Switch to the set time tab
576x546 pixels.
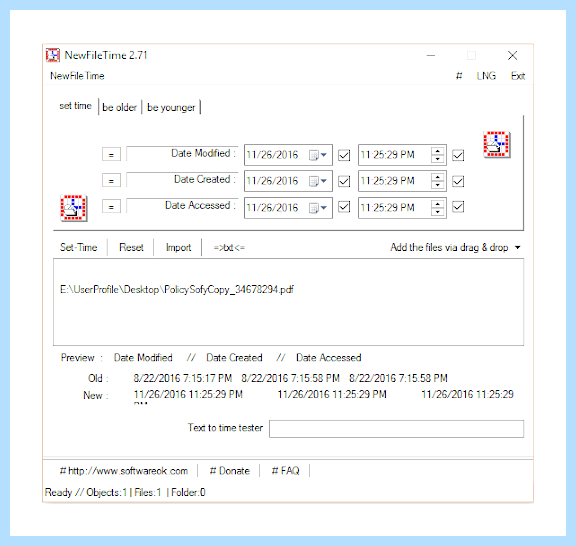[x=75, y=106]
